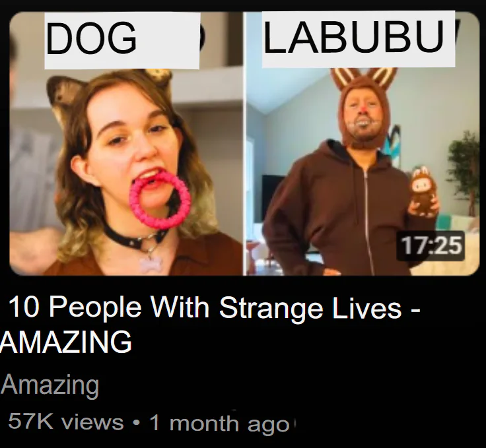The height and width of the screenshot is (448, 486).
Task: Click the '1 month ago' upload date
Action: pos(219,423)
